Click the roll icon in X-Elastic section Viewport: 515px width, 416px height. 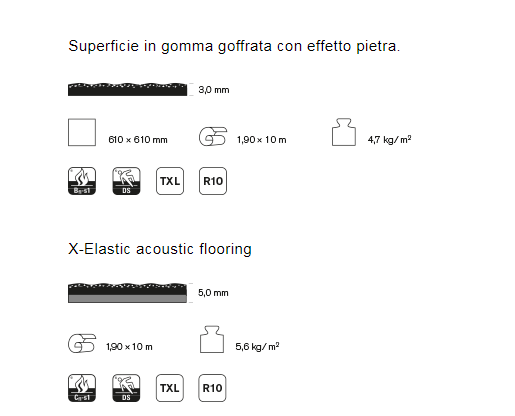(82, 343)
